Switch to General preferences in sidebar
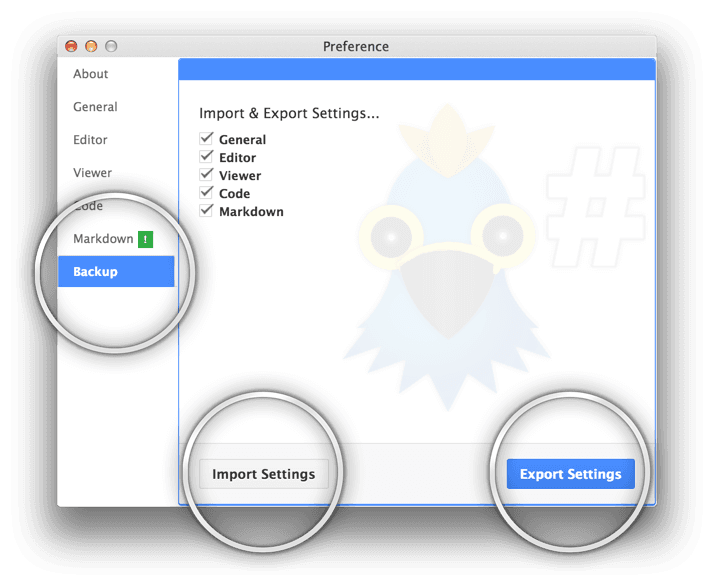The height and width of the screenshot is (586, 714). 96,107
